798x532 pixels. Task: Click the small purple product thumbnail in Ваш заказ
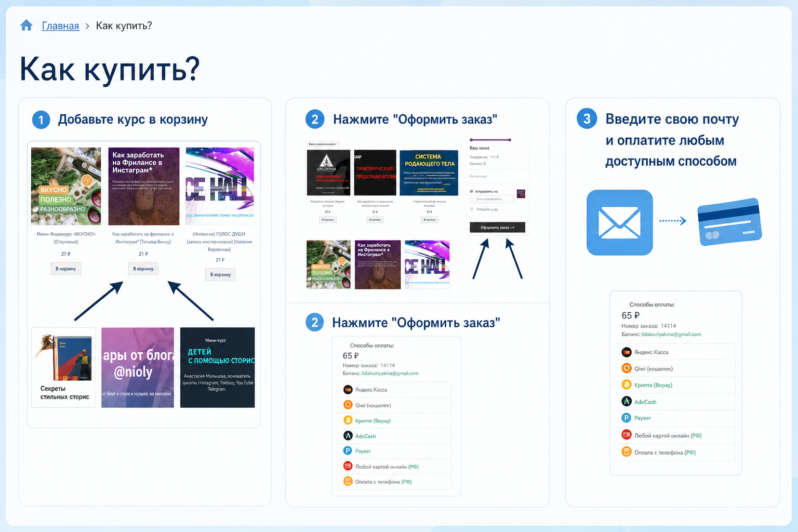point(521,194)
